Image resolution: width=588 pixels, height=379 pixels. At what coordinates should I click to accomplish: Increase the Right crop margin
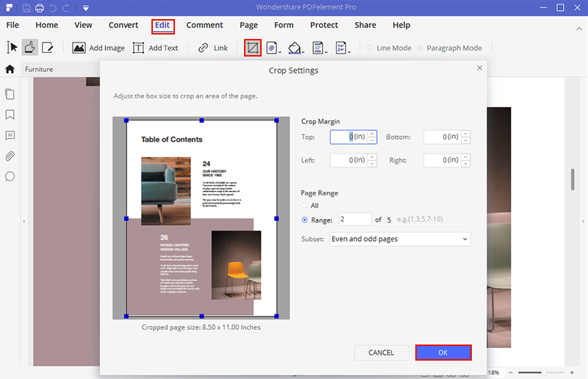(x=465, y=157)
